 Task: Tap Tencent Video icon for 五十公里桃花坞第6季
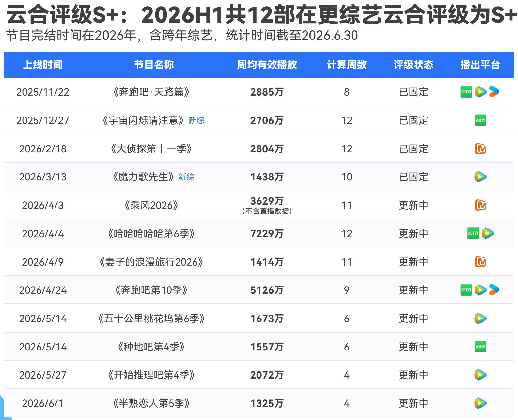click(480, 319)
